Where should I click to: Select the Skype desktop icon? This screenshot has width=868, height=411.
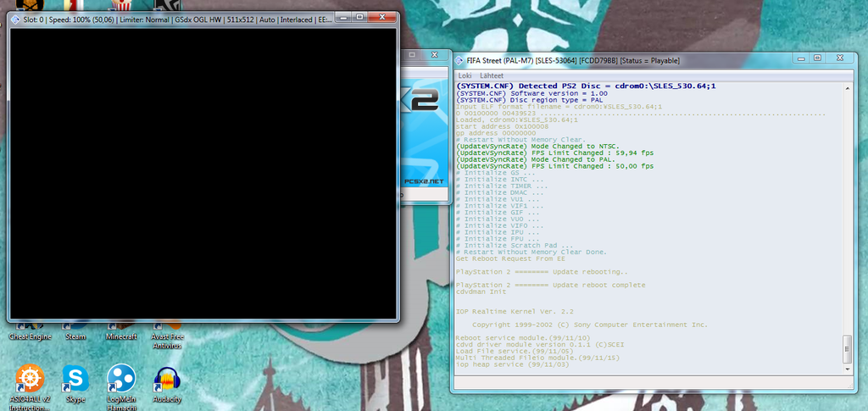tap(75, 383)
